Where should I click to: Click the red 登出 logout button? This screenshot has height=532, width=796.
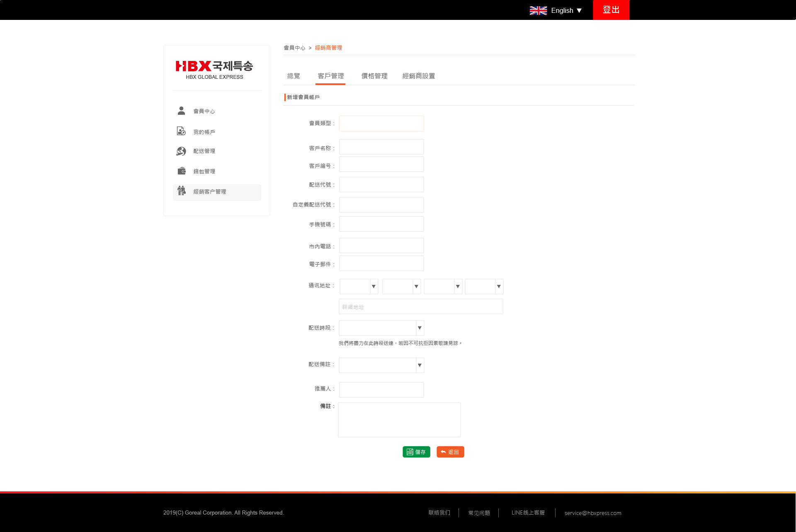pos(611,10)
